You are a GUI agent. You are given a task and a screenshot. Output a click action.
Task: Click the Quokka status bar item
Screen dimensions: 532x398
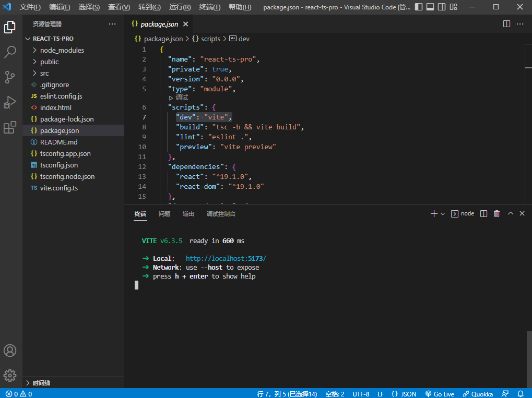[478, 394]
